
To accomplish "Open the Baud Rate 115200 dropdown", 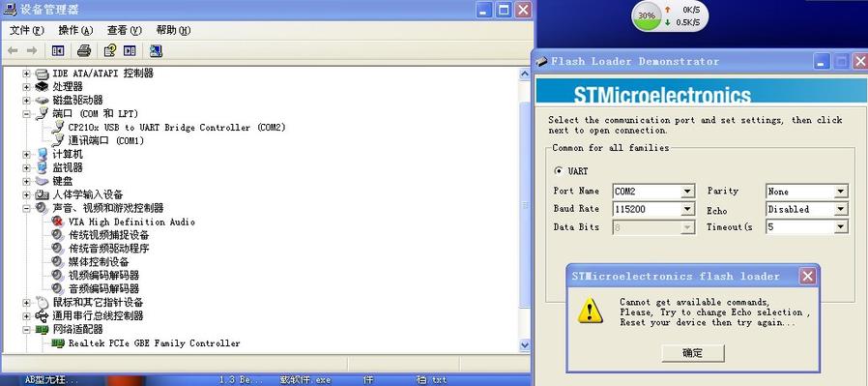I will pos(687,209).
